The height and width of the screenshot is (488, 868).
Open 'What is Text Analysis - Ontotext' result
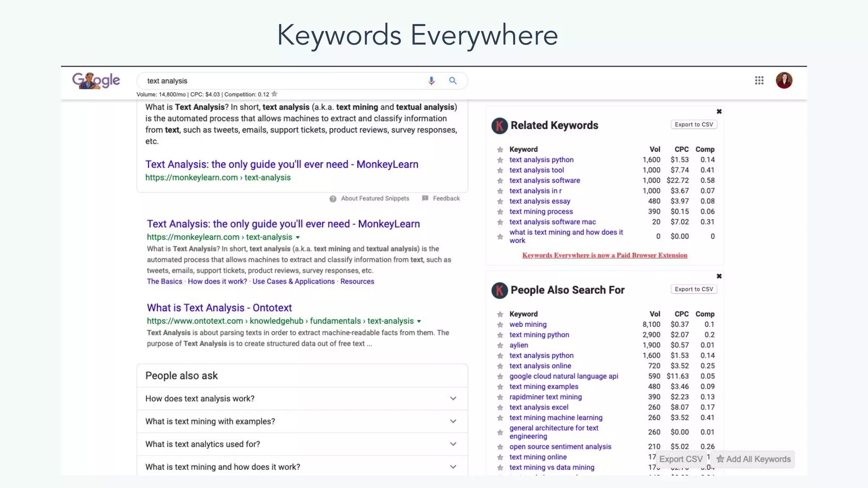point(219,308)
